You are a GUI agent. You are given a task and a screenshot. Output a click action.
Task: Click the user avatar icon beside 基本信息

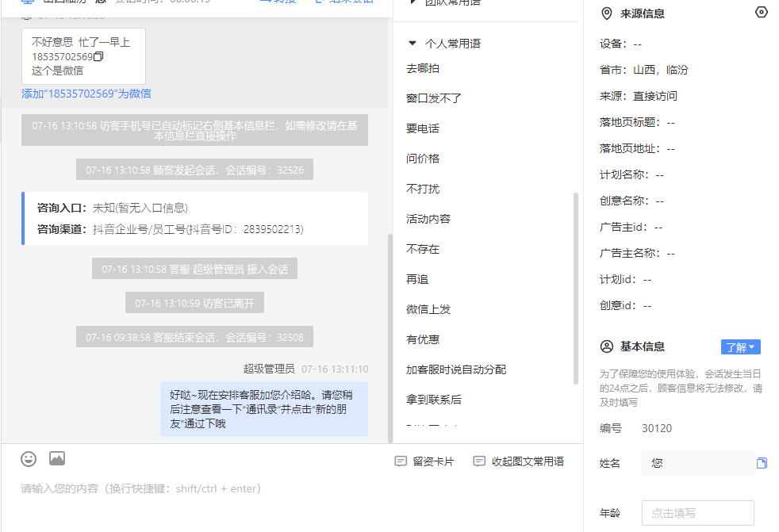click(x=607, y=346)
